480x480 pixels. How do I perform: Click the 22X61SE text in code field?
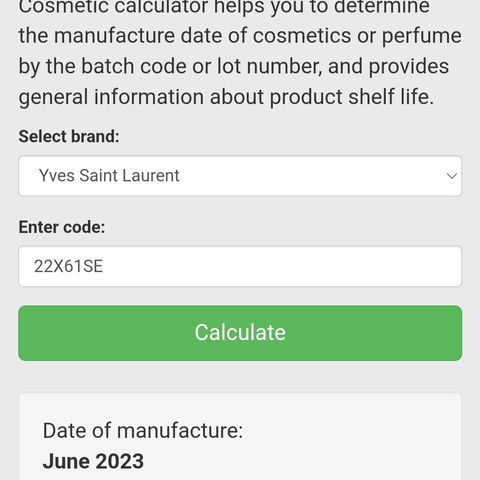[68, 266]
